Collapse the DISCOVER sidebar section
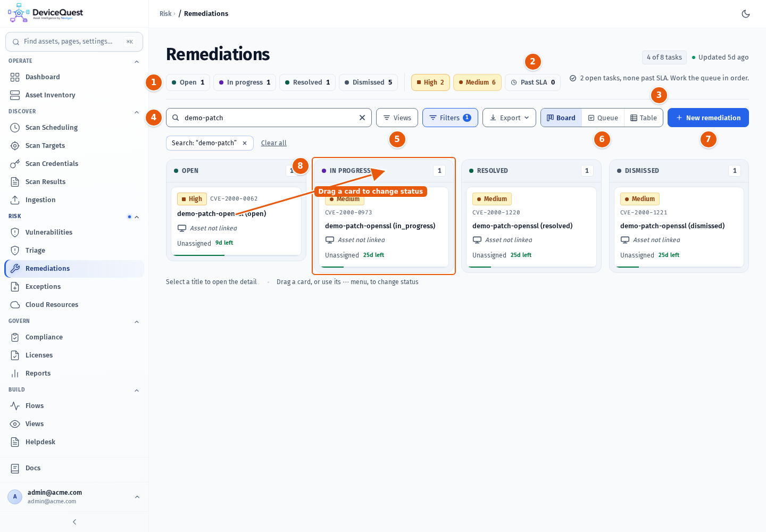This screenshot has height=532, width=766. coord(137,112)
